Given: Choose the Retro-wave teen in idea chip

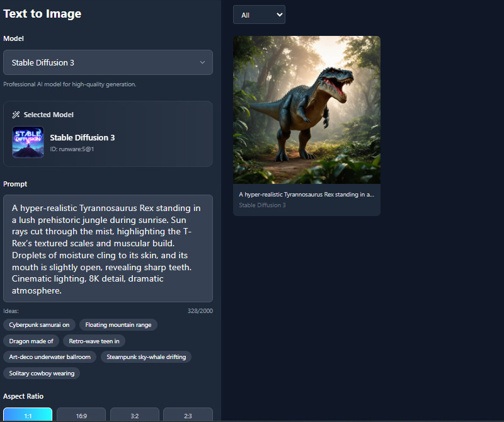Looking at the screenshot, I should [x=94, y=341].
